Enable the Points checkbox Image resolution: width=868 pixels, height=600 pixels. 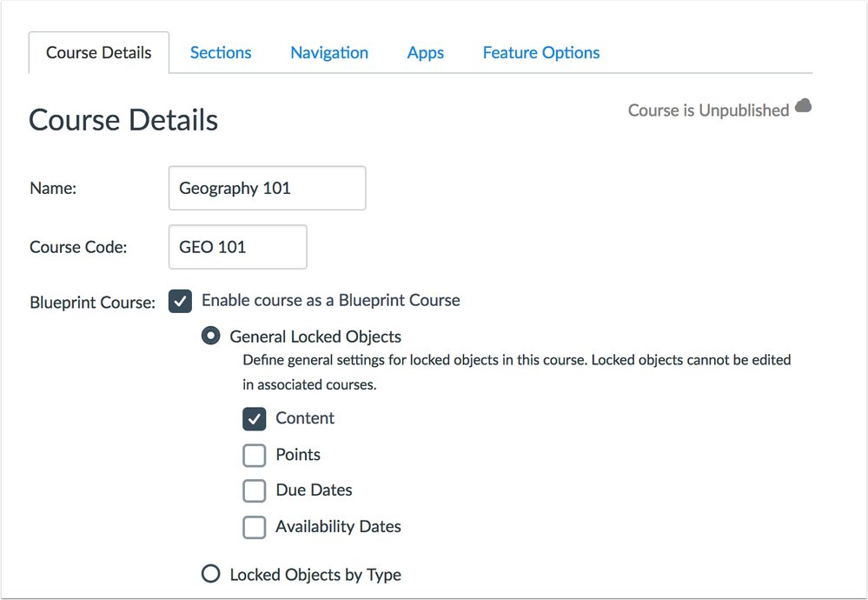[254, 456]
